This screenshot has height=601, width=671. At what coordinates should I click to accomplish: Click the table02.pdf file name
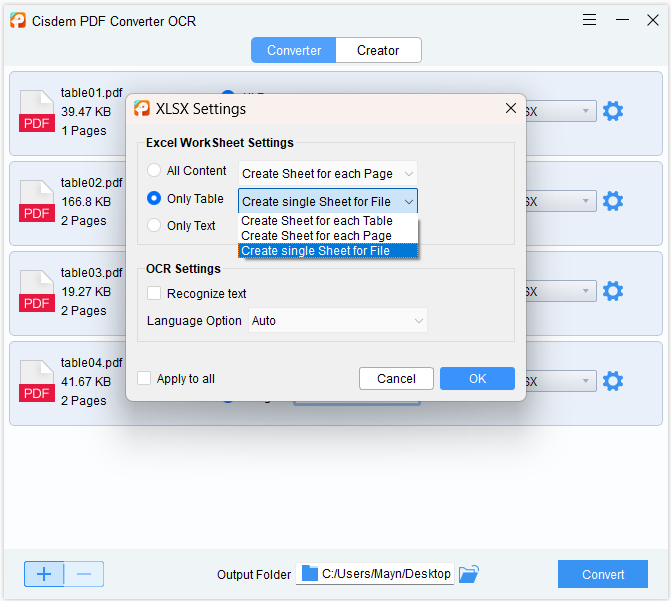click(92, 183)
